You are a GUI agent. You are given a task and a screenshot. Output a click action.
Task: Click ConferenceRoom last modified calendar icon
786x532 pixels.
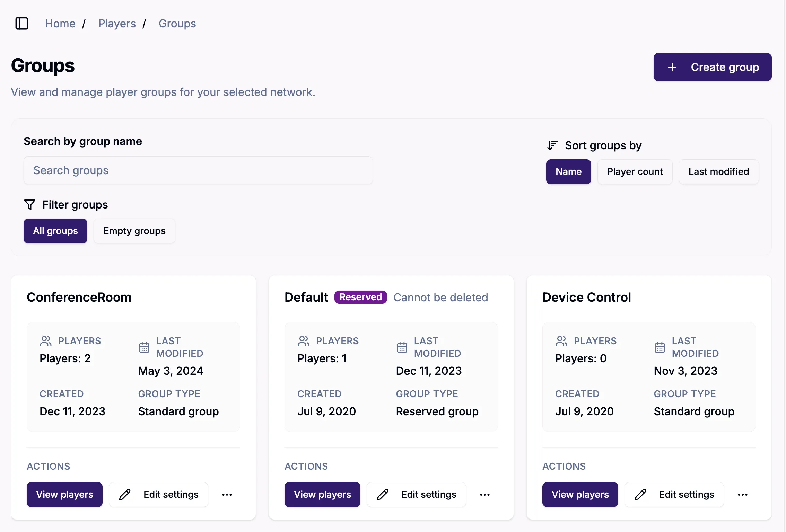point(144,347)
